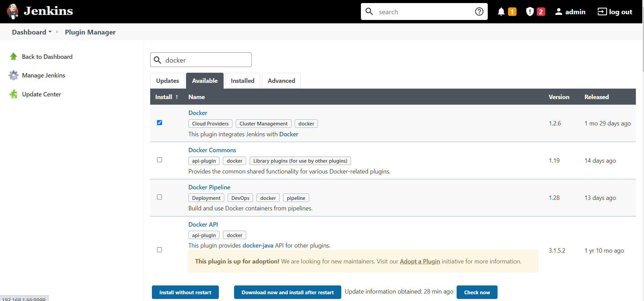Click the search help question mark icon
The height and width of the screenshot is (301, 644).
coord(479,12)
